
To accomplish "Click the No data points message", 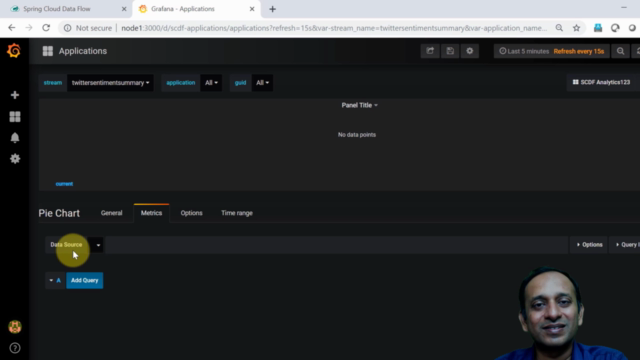I will [357, 135].
